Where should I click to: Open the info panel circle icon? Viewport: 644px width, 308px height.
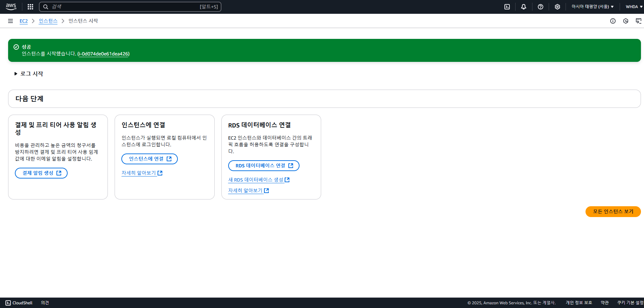(x=613, y=21)
